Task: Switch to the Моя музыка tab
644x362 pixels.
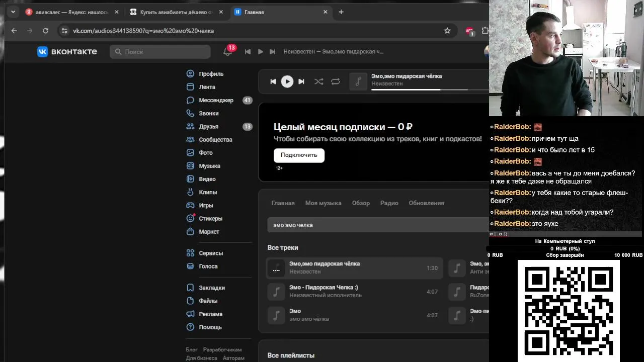Action: click(x=323, y=203)
